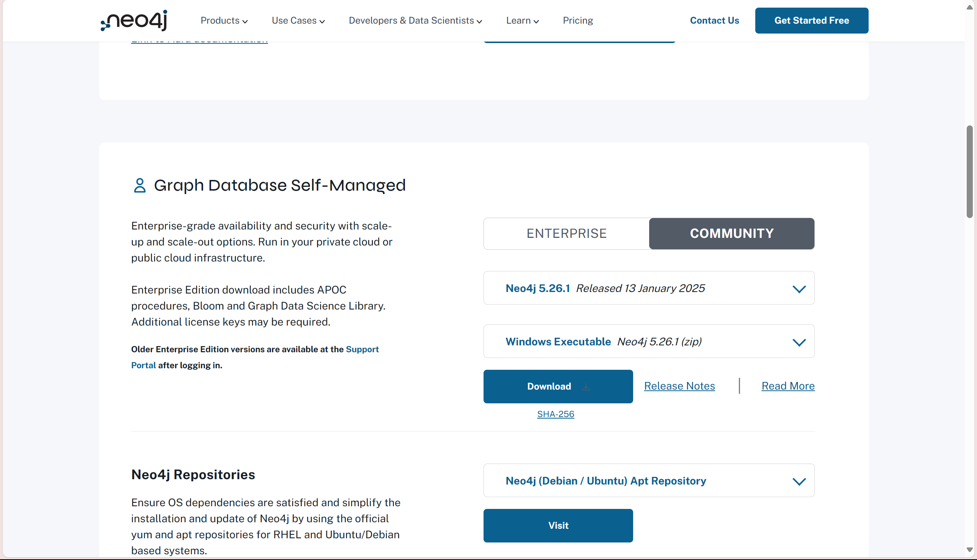
Task: Expand Developers & Data Scientists menu
Action: pyautogui.click(x=415, y=20)
